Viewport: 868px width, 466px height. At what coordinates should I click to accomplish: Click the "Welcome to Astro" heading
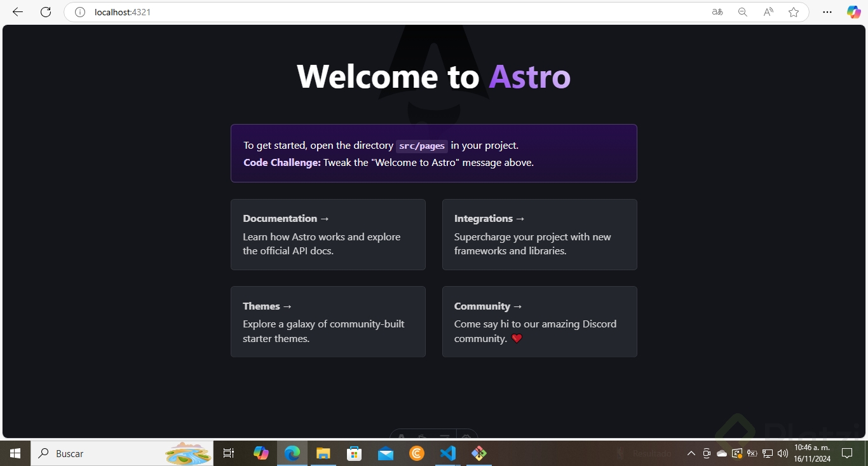[434, 76]
